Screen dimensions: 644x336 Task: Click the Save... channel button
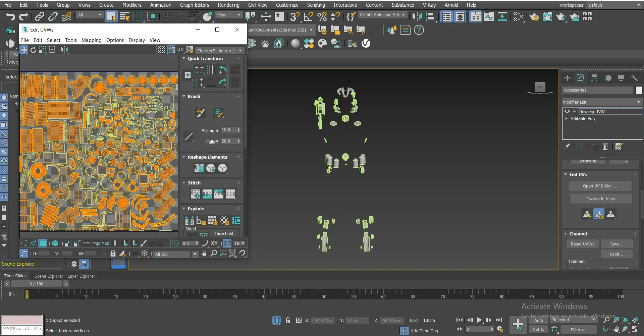(x=616, y=244)
